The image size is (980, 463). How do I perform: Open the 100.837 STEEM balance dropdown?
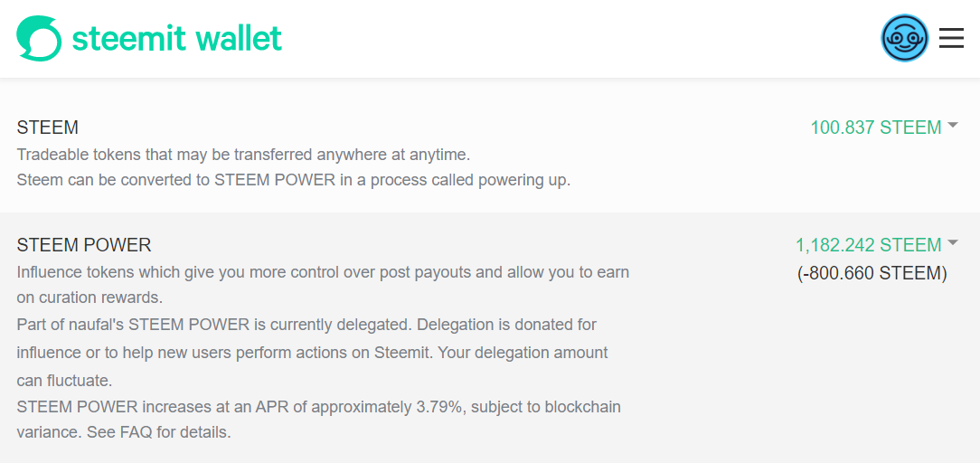(884, 128)
